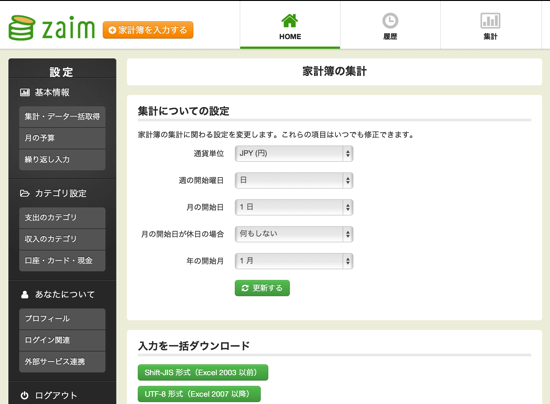Switch to the 集計 tab label
The height and width of the screenshot is (404, 550).
tap(490, 36)
